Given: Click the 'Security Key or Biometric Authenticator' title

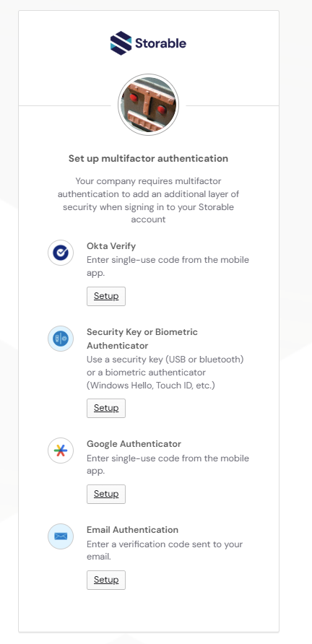Looking at the screenshot, I should pyautogui.click(x=142, y=339).
